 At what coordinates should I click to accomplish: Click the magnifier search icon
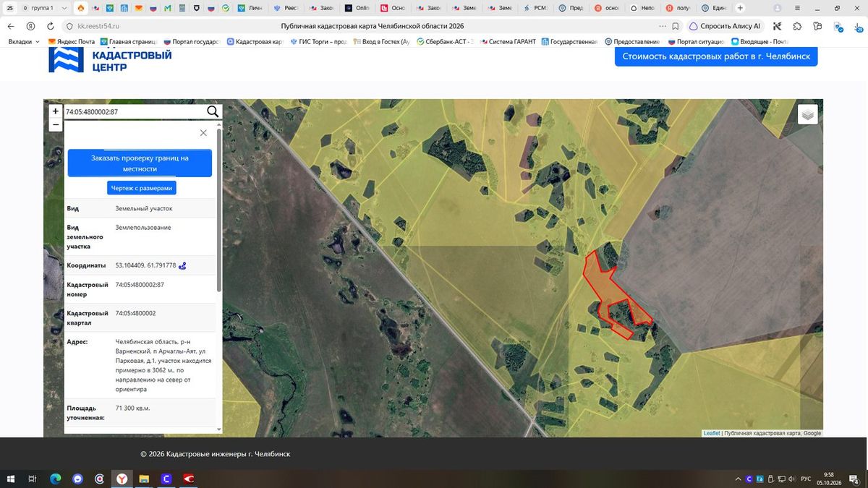point(213,111)
